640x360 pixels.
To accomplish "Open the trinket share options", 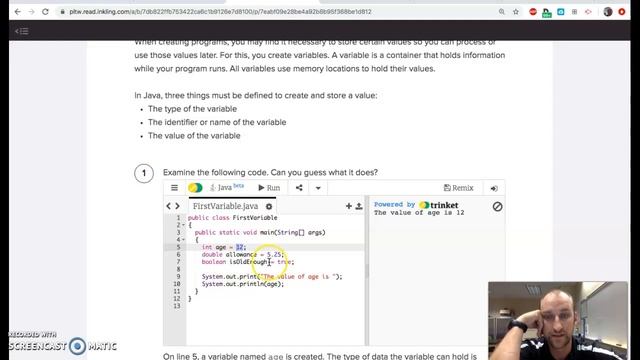I will click(299, 188).
